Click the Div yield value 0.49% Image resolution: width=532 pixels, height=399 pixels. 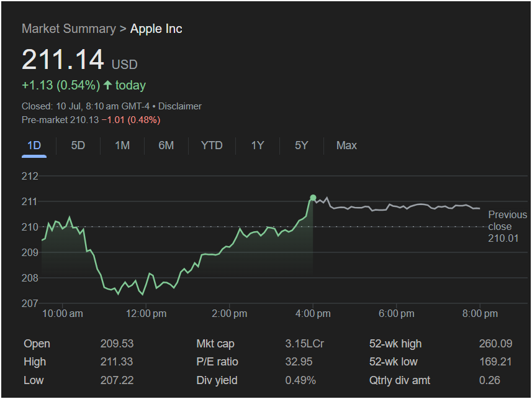point(300,380)
